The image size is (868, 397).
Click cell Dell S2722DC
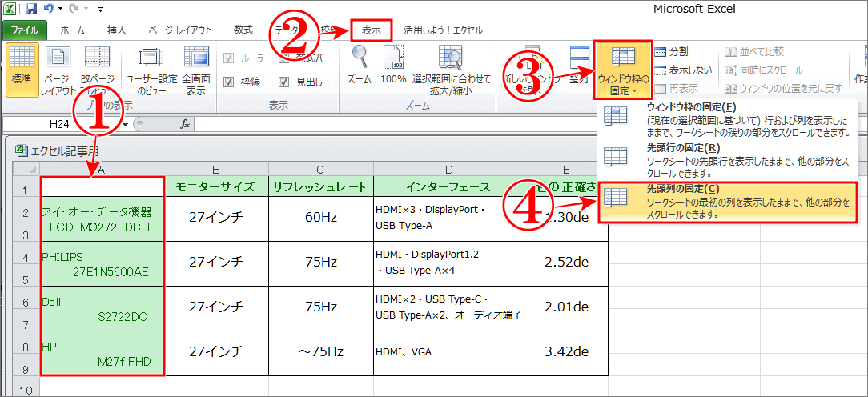pos(102,309)
